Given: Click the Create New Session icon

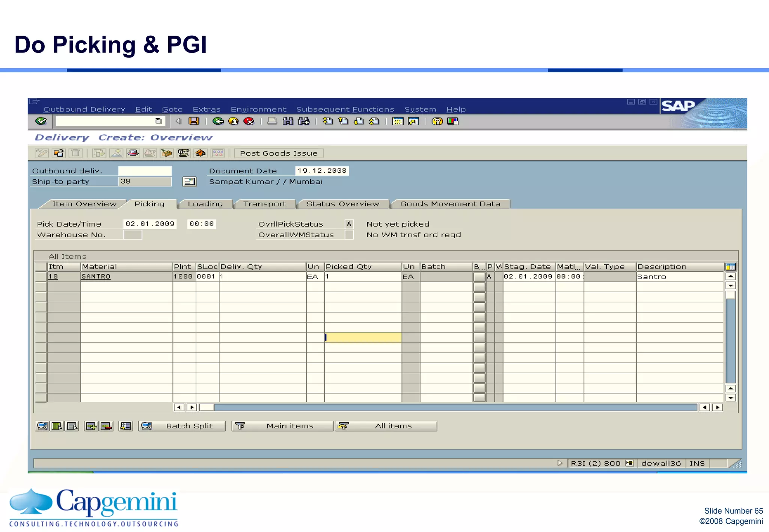Looking at the screenshot, I should tap(398, 121).
